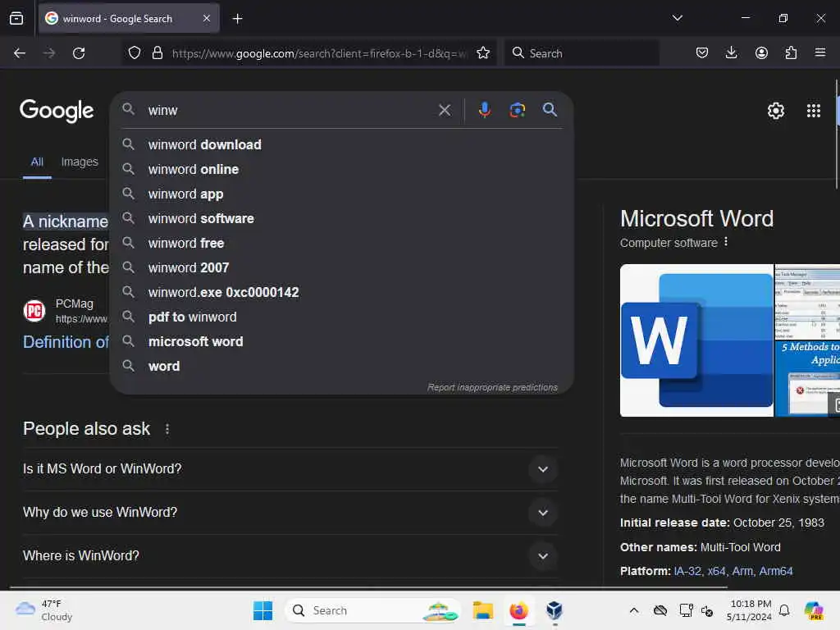
Task: Choose suggestion 'winword app'
Action: tap(342, 194)
